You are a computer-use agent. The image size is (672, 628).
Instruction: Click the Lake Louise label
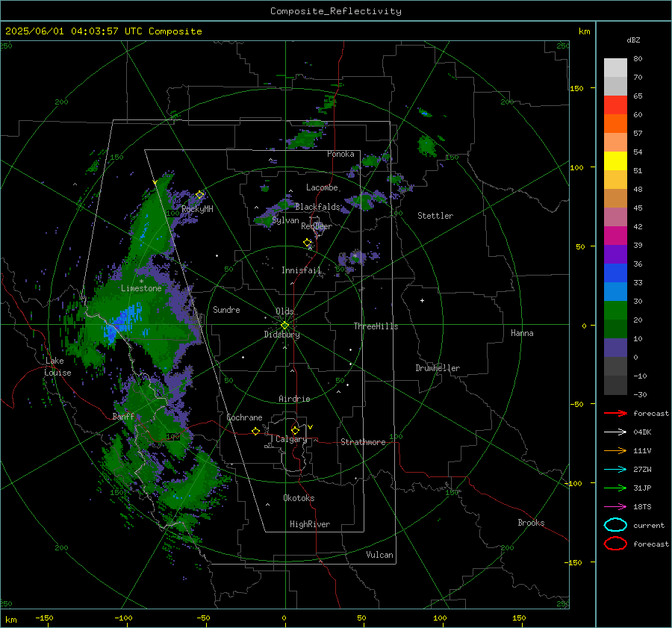(x=57, y=367)
